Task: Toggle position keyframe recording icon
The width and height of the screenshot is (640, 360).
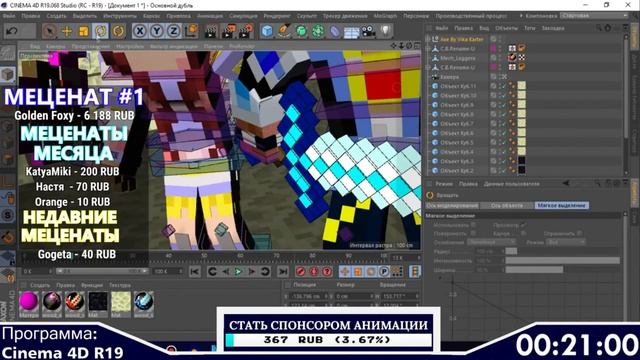Action: (345, 271)
